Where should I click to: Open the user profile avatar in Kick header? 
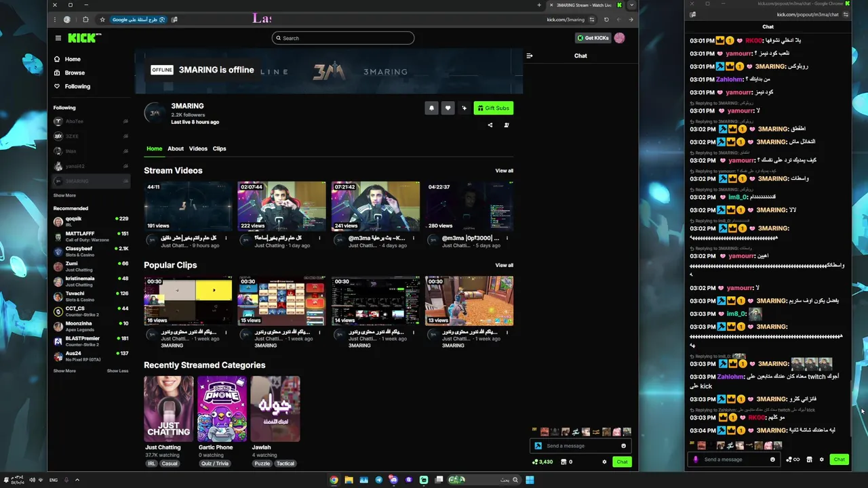[x=619, y=38]
